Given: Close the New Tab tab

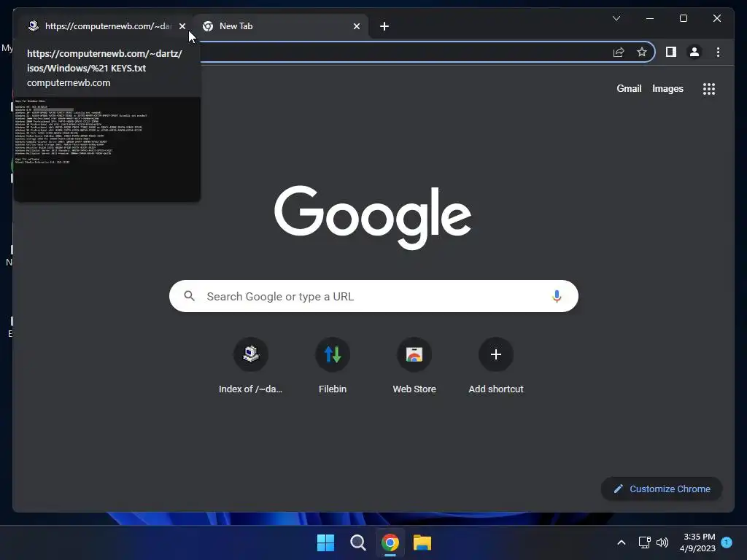Looking at the screenshot, I should [x=357, y=26].
